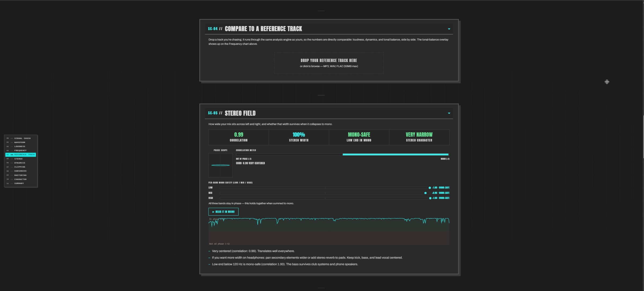Click the page scrollbar thumb
The height and width of the screenshot is (291, 644).
tap(643, 137)
